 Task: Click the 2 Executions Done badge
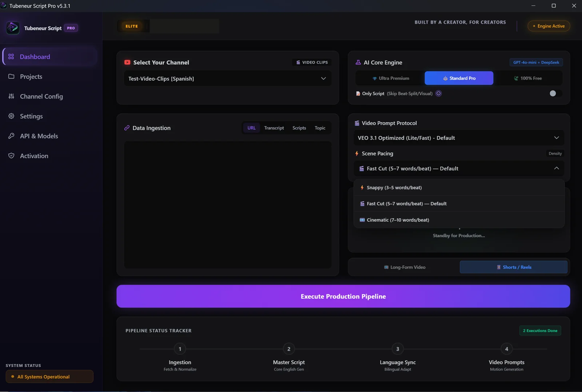pos(540,331)
